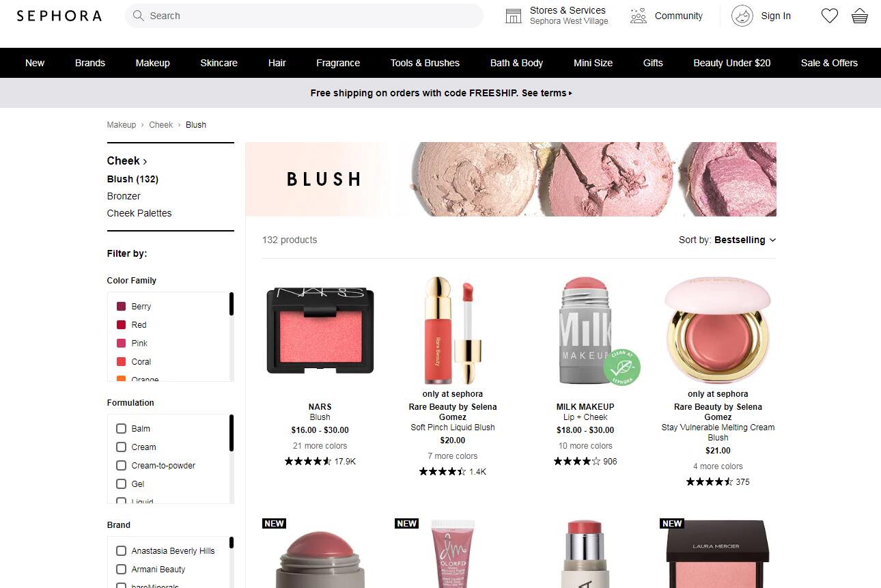The height and width of the screenshot is (588, 881).
Task: Click the Clean at Sephora badge
Action: (x=621, y=367)
